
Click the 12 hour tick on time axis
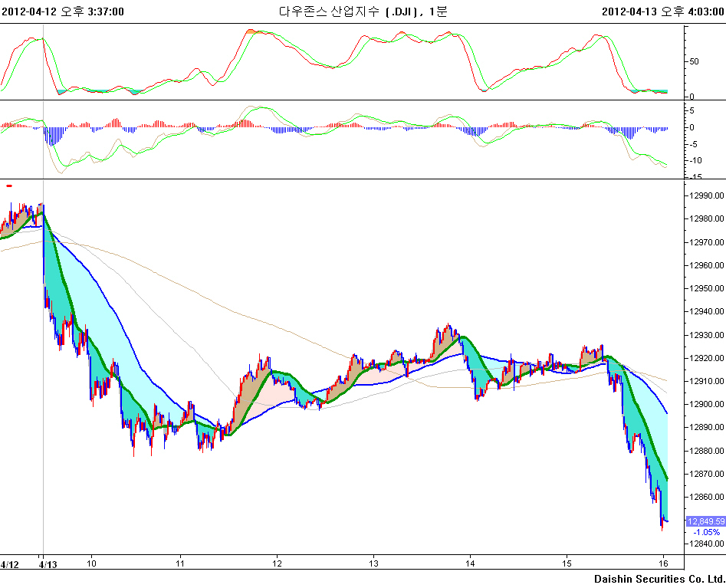[x=277, y=564]
